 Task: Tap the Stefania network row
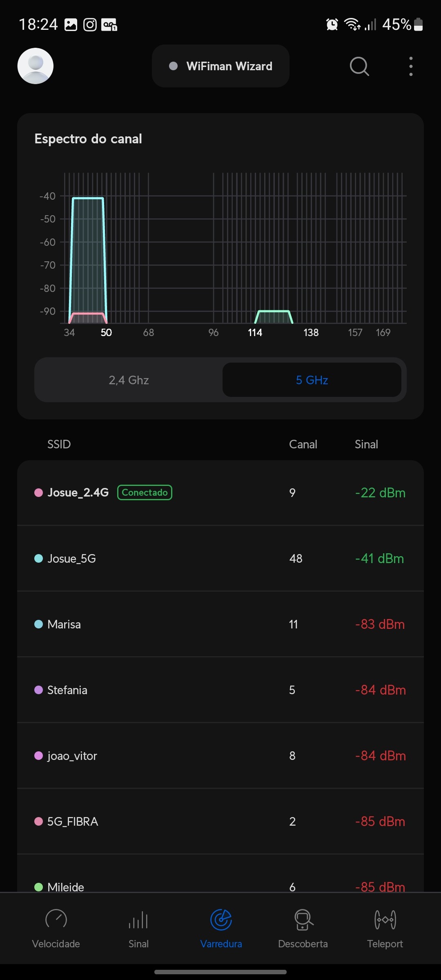220,690
